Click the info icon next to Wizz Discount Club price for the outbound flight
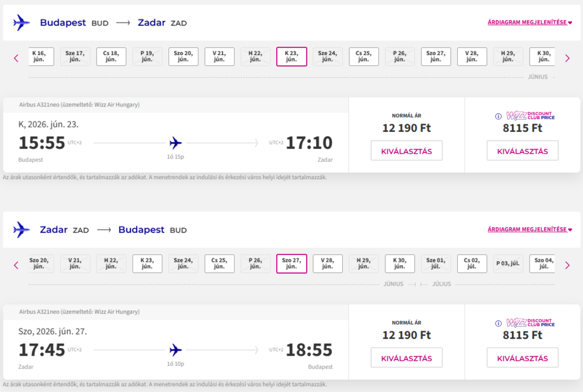Viewport: 583px width, 392px height. [499, 117]
